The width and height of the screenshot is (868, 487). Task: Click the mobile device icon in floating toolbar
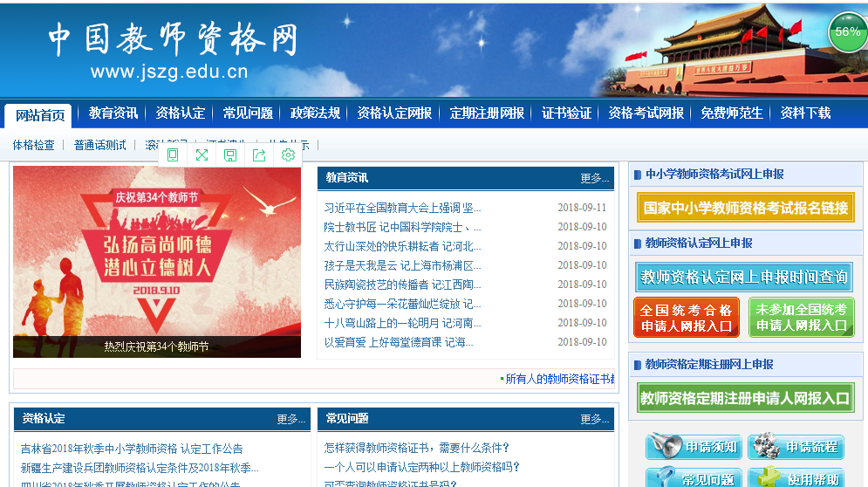[x=173, y=155]
